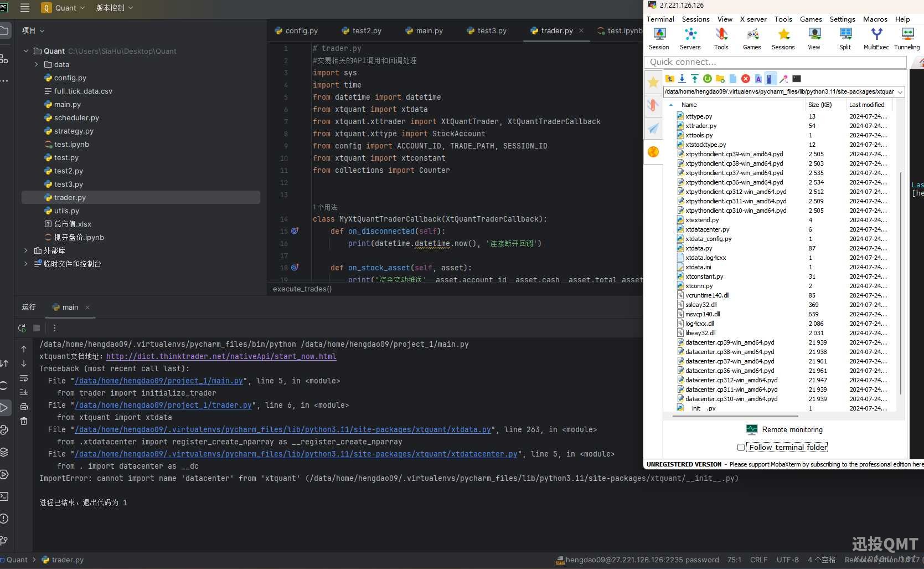Click the MobaXterm Servers toolbar icon

pyautogui.click(x=690, y=39)
